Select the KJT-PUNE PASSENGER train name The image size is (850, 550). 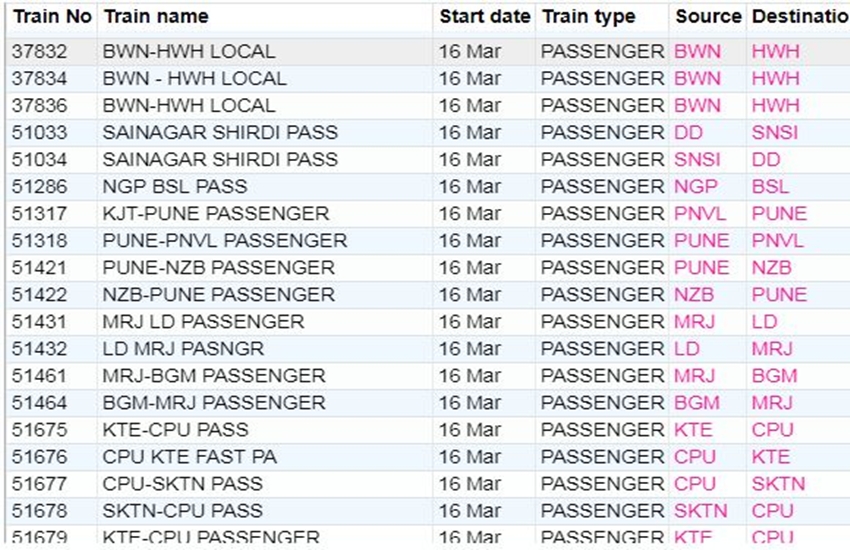215,214
